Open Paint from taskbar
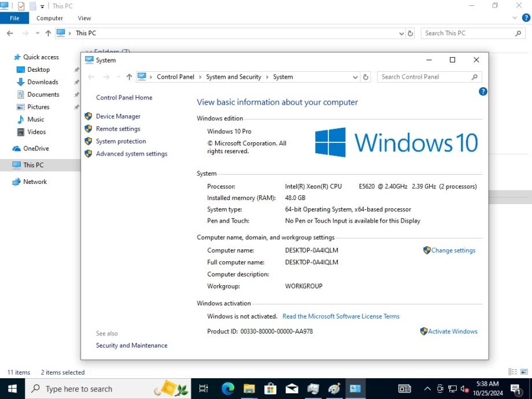The image size is (532, 399). (334, 389)
